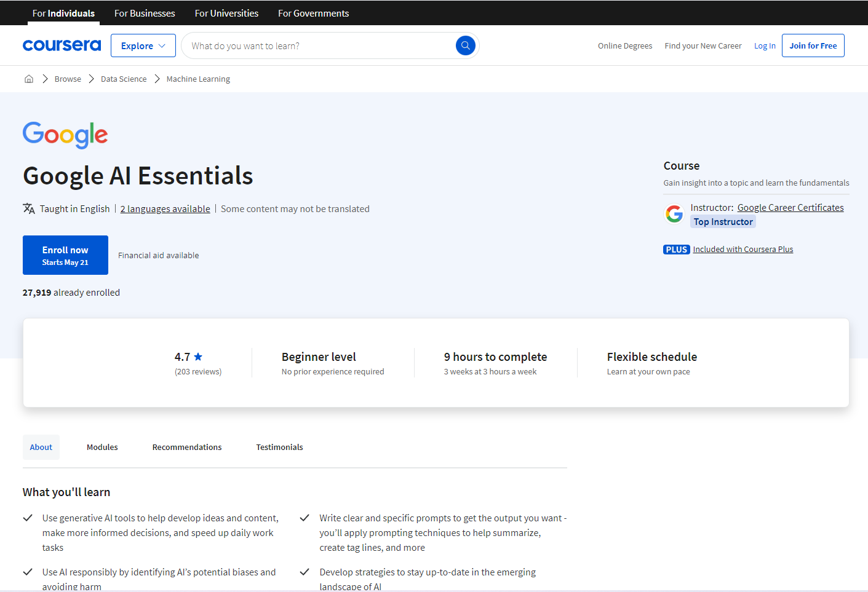
Task: Click 'Some content may not be translated' text
Action: pyautogui.click(x=295, y=209)
